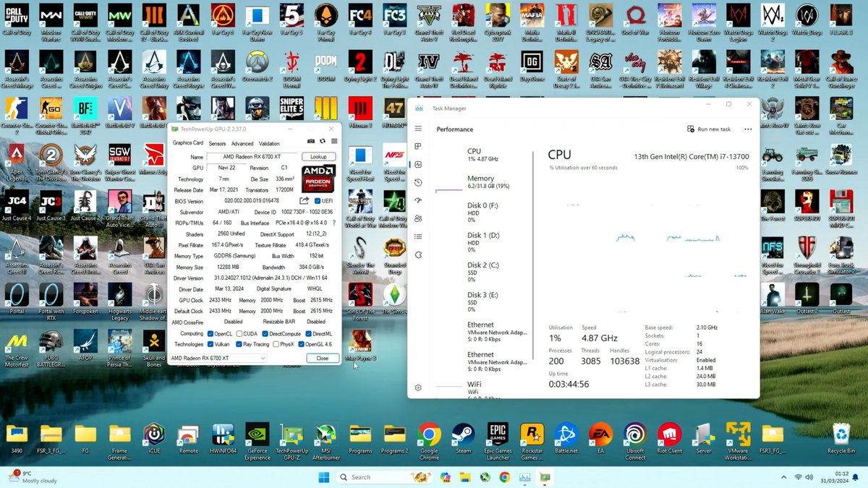
Task: Open weather widget on taskbar
Action: (33, 477)
